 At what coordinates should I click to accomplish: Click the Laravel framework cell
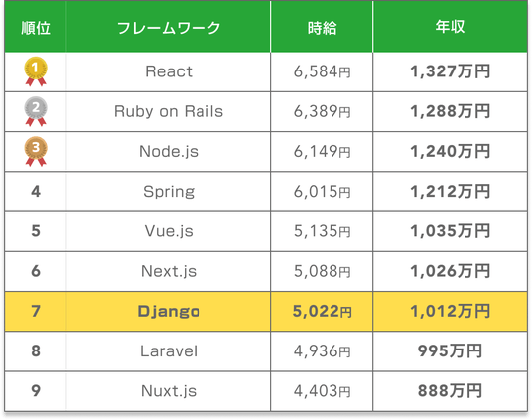coord(169,351)
